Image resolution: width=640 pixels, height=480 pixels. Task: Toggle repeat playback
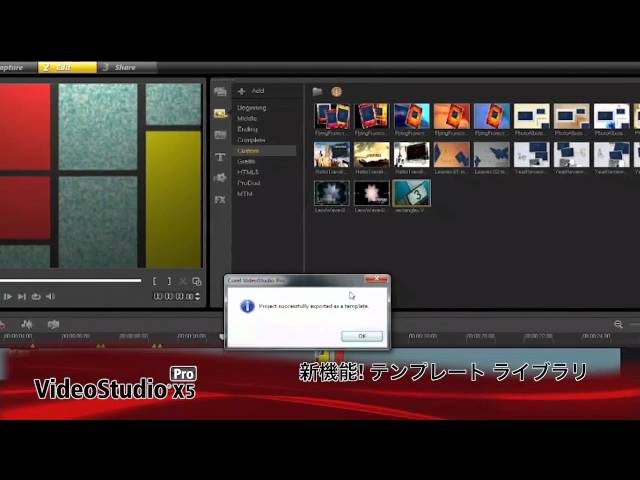click(36, 297)
